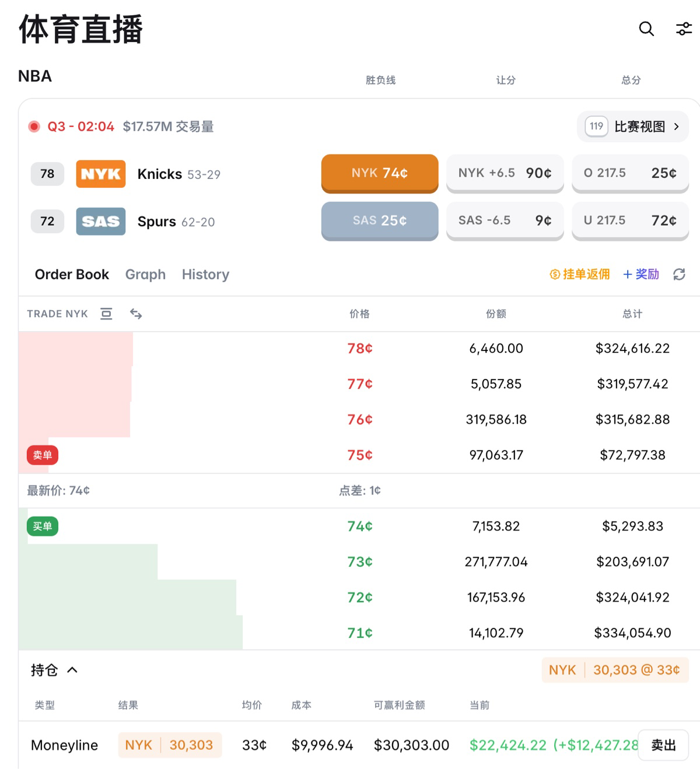Click the 胜负线 column header
700x769 pixels.
coord(380,80)
